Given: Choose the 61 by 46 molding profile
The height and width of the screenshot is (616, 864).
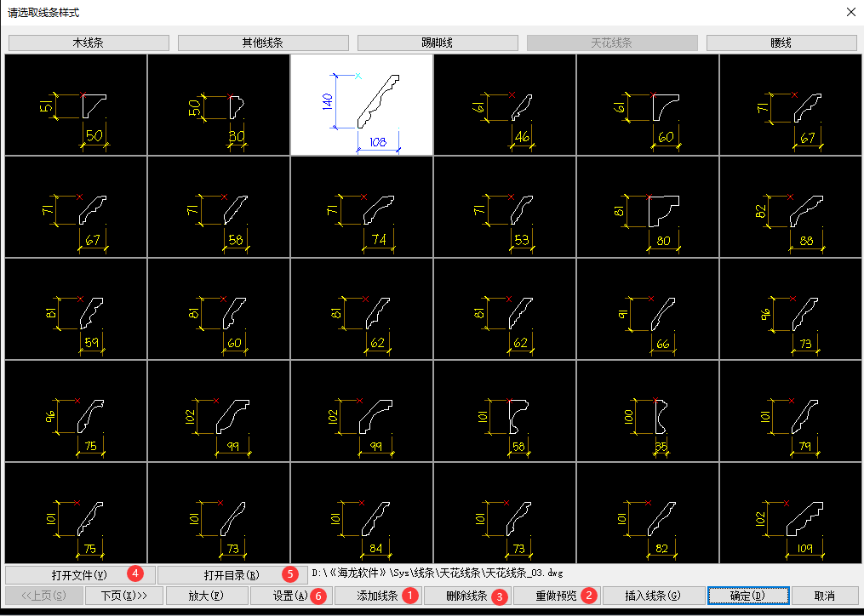Looking at the screenshot, I should tap(505, 105).
